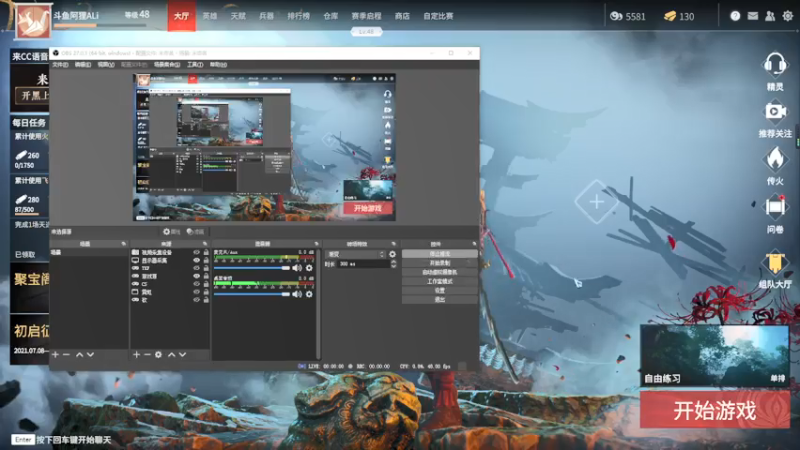Click 开始录制 button in OBS controls

tap(439, 263)
